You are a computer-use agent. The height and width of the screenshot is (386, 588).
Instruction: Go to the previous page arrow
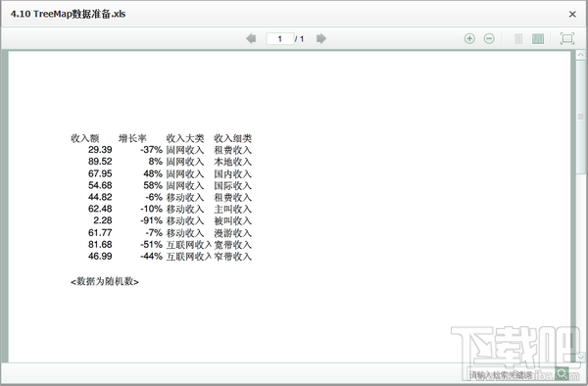(251, 38)
